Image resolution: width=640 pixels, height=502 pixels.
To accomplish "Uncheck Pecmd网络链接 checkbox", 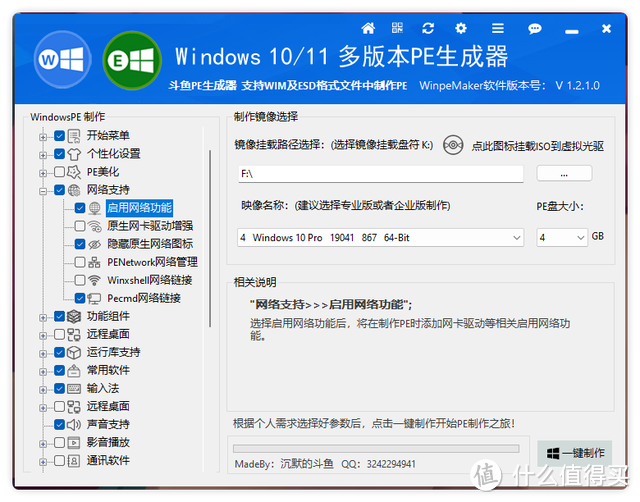I will pos(80,298).
